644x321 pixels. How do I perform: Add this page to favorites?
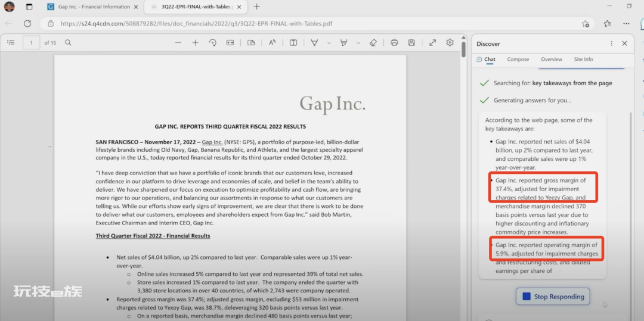point(586,24)
